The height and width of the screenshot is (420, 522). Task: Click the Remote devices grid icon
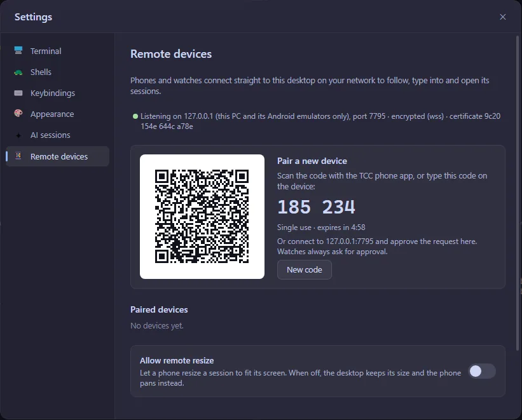18,156
